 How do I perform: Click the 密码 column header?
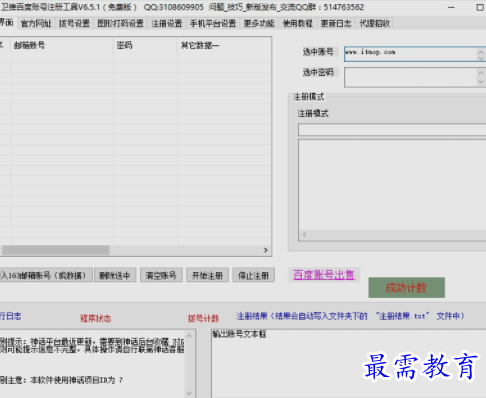[x=145, y=45]
